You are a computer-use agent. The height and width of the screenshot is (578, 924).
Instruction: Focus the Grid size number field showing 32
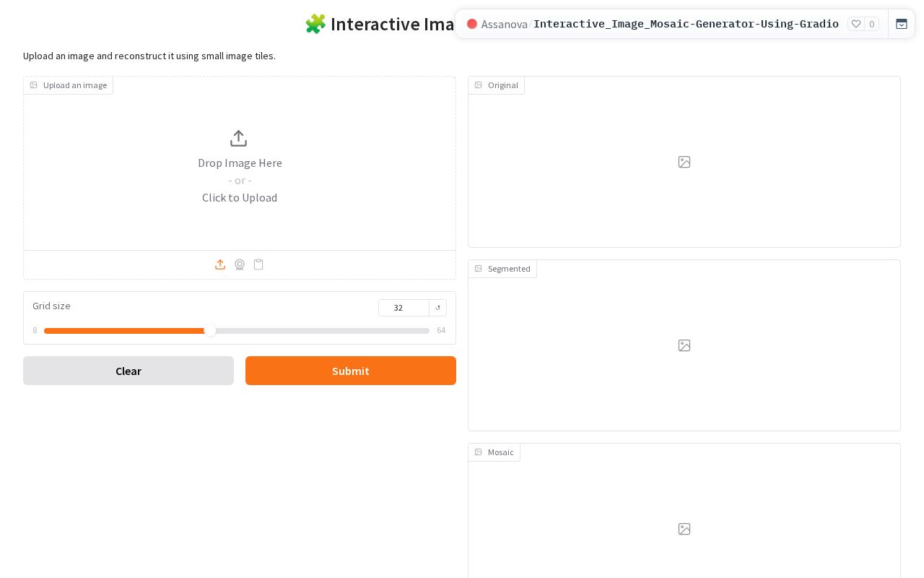(x=404, y=308)
